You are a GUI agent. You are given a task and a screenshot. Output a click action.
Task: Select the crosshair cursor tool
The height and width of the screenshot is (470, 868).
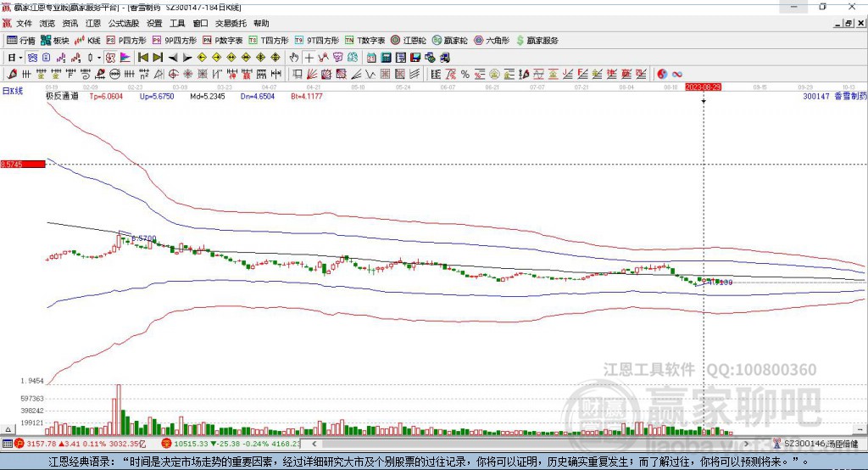[x=309, y=58]
